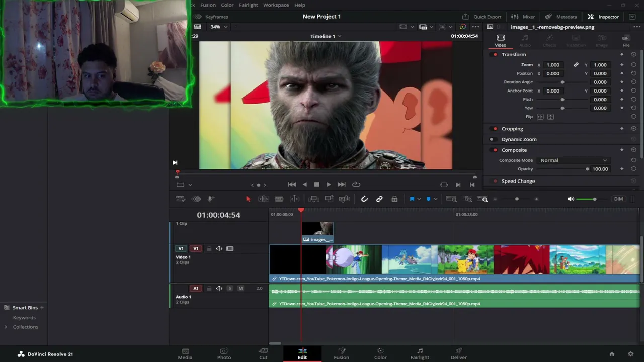
Task: Jump to last frame of timeline
Action: point(341,185)
